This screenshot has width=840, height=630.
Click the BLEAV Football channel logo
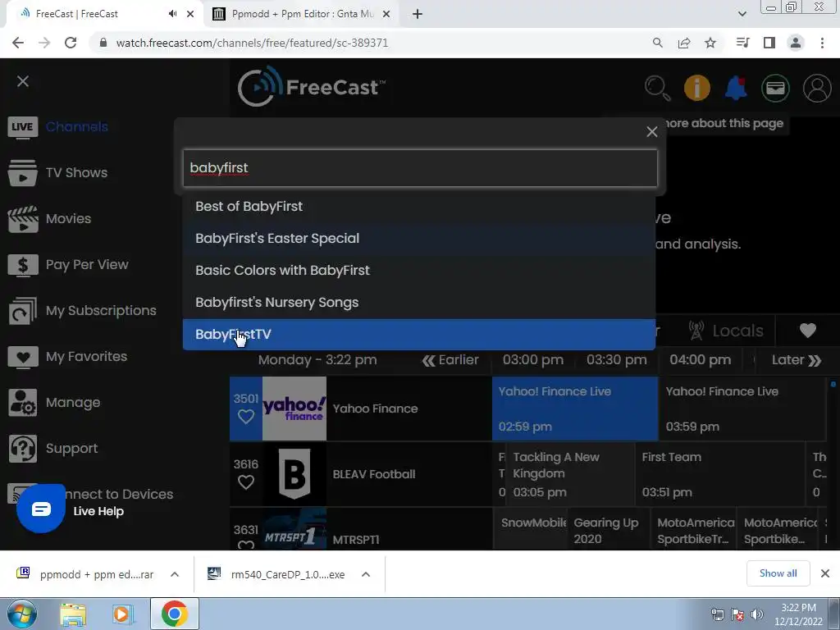click(x=294, y=474)
